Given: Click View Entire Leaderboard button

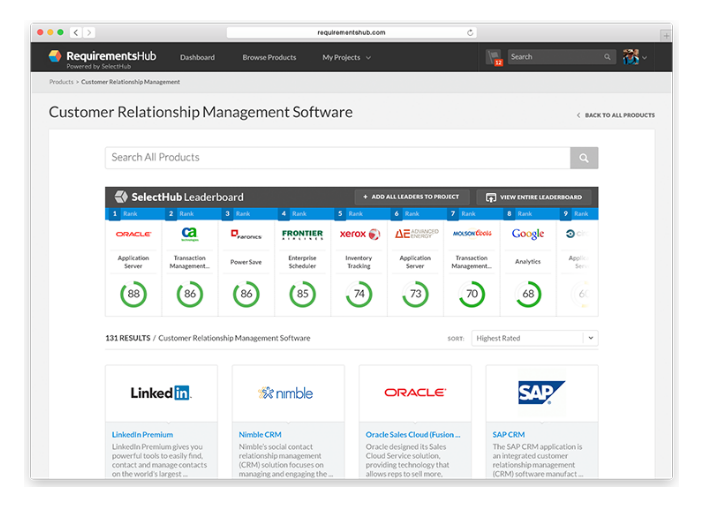Looking at the screenshot, I should (534, 197).
